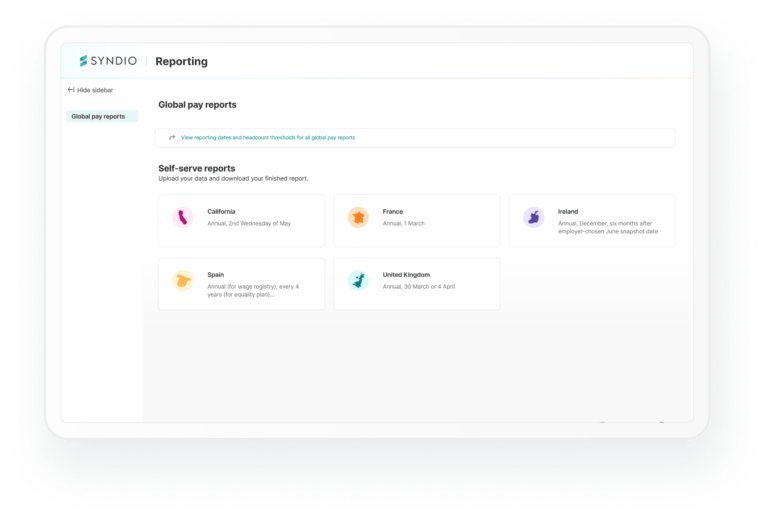
Task: Click the Spain map icon
Action: [x=183, y=281]
